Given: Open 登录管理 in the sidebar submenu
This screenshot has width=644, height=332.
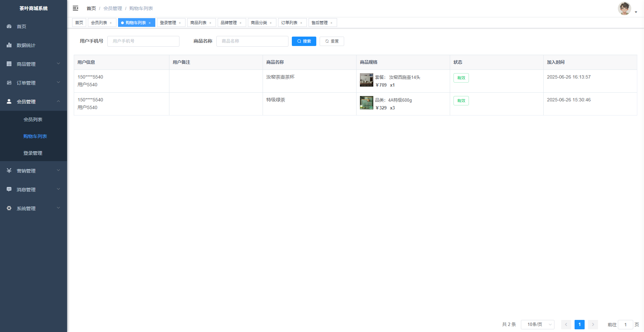Looking at the screenshot, I should point(33,153).
